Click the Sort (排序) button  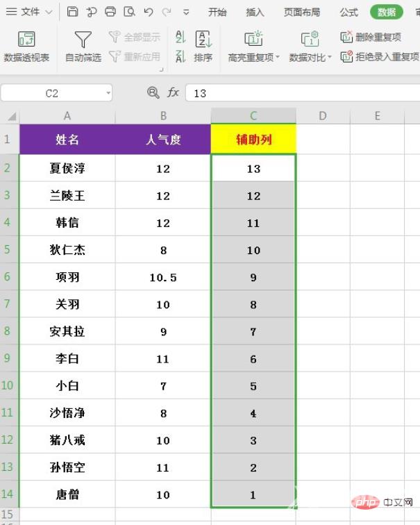pyautogui.click(x=203, y=46)
